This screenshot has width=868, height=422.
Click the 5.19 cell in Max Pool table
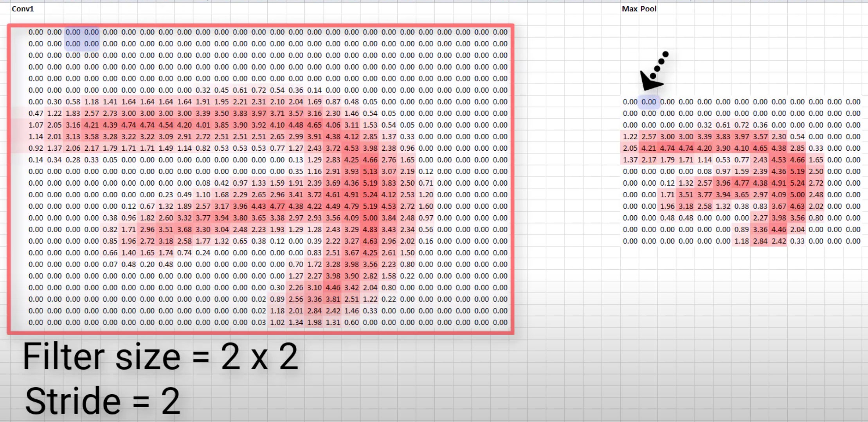797,171
